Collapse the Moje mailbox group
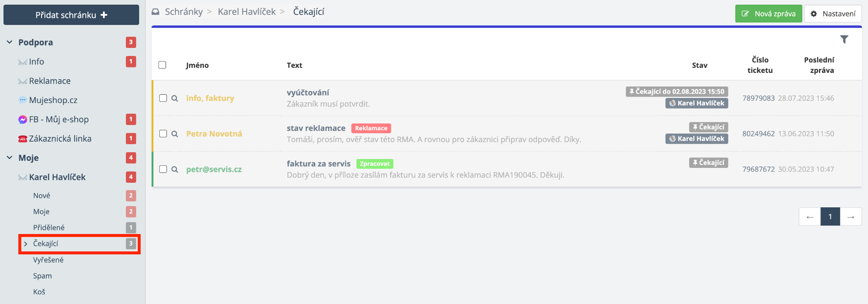868x304 pixels. [10, 158]
